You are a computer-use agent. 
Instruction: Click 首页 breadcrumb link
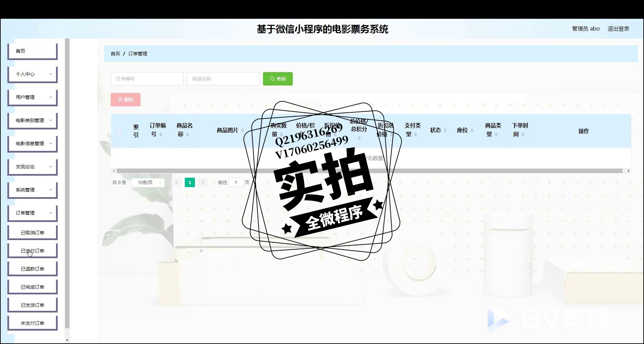[x=115, y=54]
